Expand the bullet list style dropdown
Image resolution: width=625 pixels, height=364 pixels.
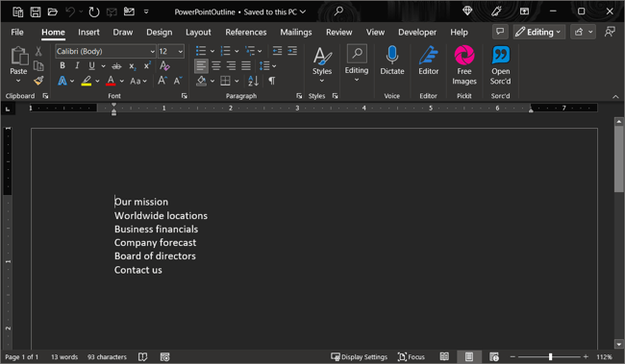click(x=212, y=51)
